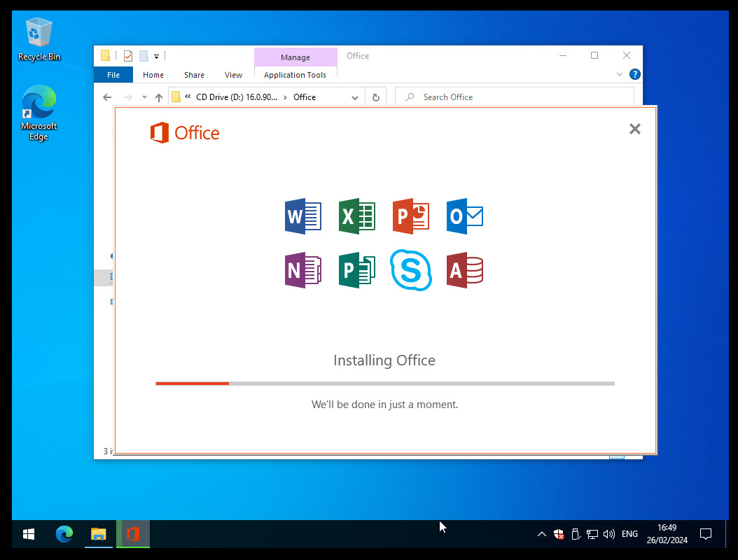Switch to the View ribbon tab
Screen dimensions: 738x560
click(233, 74)
